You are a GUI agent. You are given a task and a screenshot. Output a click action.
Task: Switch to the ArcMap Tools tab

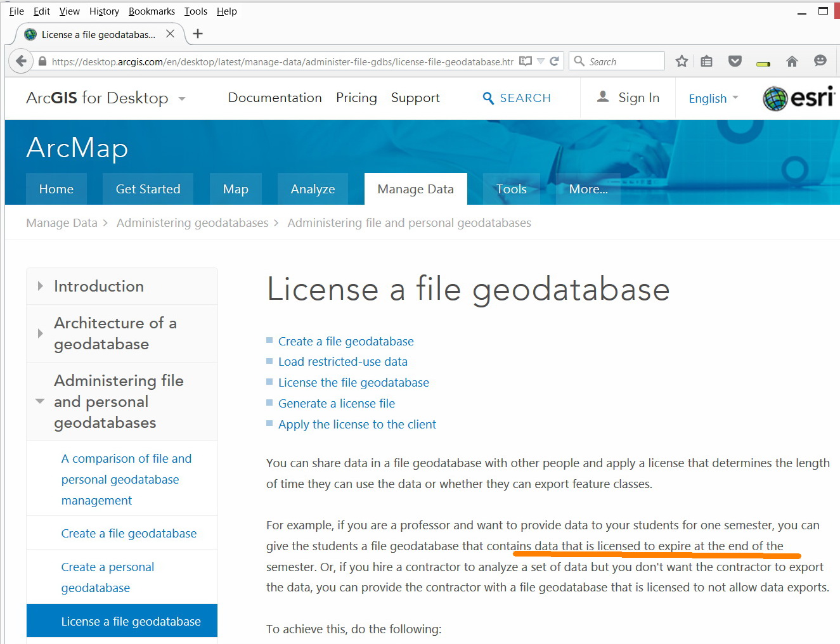pos(512,189)
